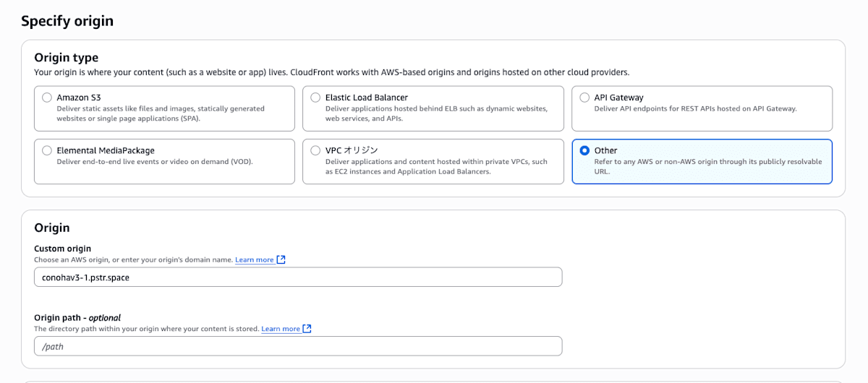Select the Elemental MediaPackage radio button
Screen dimensions: 868x383
tap(47, 150)
